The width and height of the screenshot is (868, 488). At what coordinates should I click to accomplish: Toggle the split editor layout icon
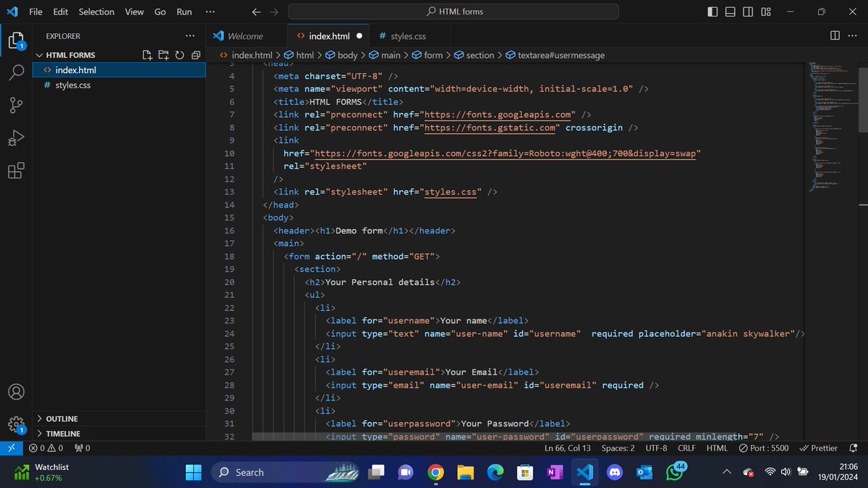click(836, 35)
